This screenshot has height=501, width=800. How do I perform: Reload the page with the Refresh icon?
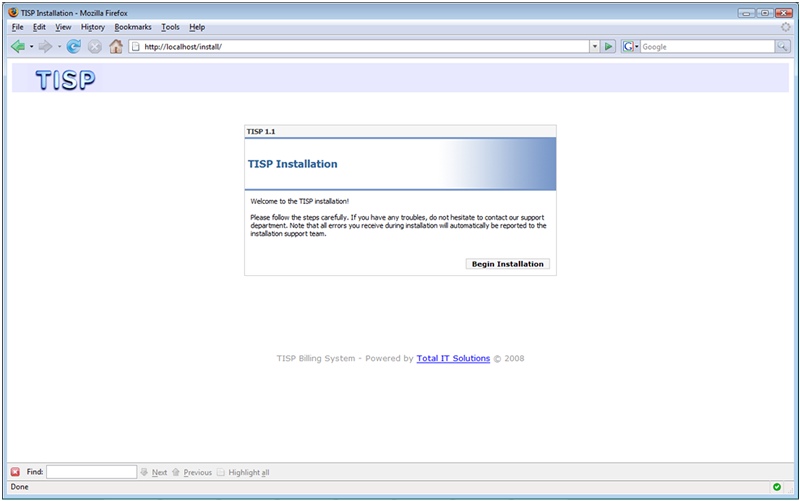coord(73,46)
